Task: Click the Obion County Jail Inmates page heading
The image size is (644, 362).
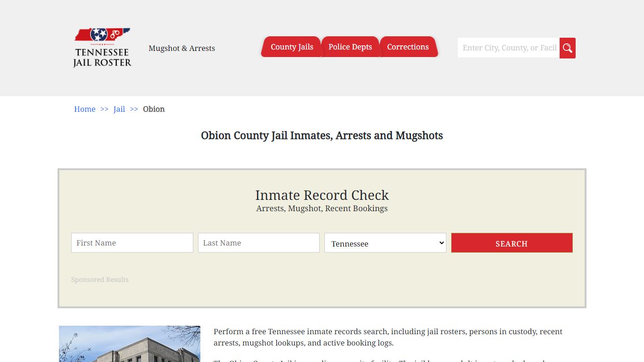Action: coord(322,136)
